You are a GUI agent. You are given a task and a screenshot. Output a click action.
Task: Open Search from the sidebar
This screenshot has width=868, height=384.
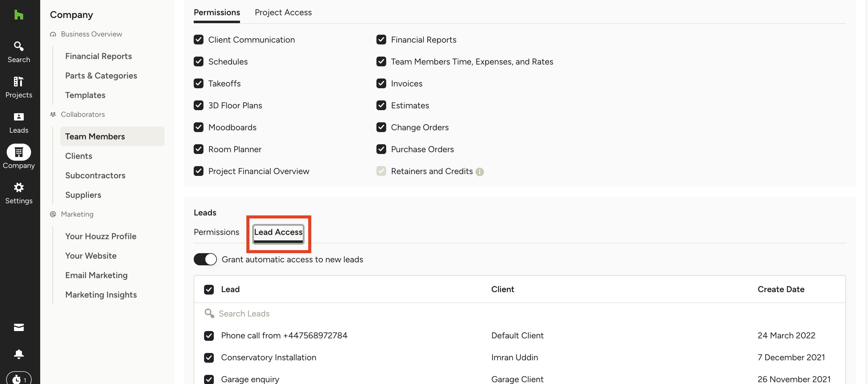19,52
